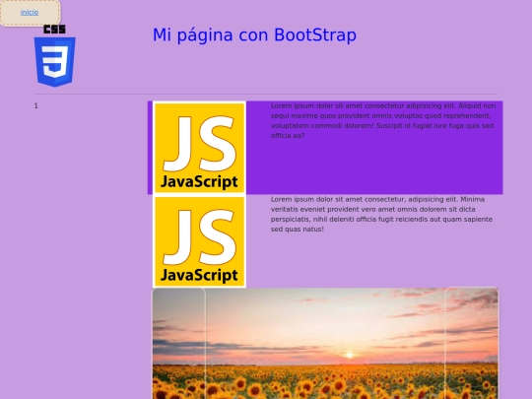This screenshot has height=399, width=532.
Task: Click the JavaScript logo in the purple row
Action: point(199,148)
